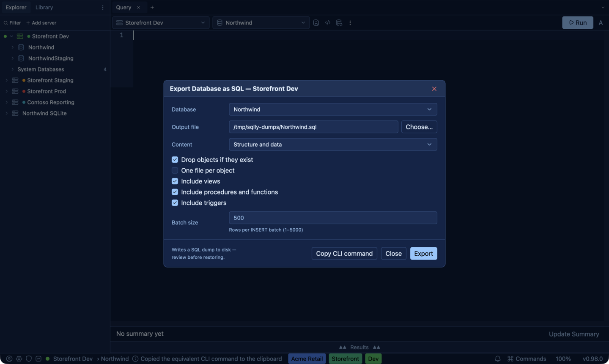The image size is (609, 364).
Task: Click the Dev tag in the status bar
Action: [x=373, y=359]
